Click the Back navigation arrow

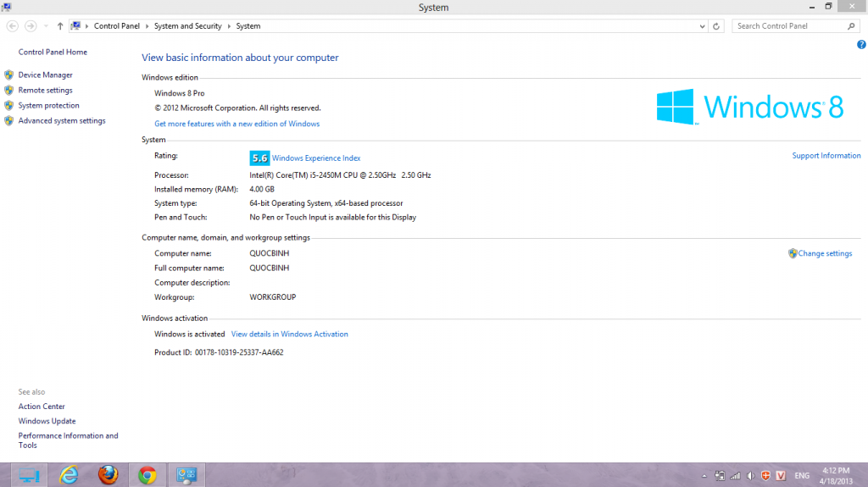(x=12, y=26)
